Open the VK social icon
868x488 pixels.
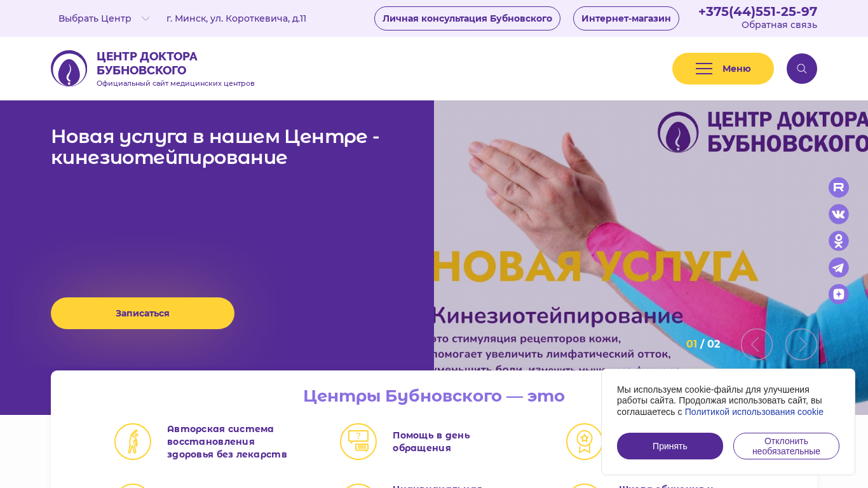coord(839,214)
